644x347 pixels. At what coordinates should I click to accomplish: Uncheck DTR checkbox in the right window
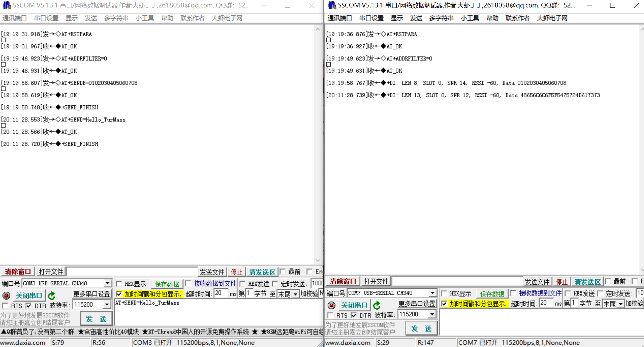coord(354,315)
